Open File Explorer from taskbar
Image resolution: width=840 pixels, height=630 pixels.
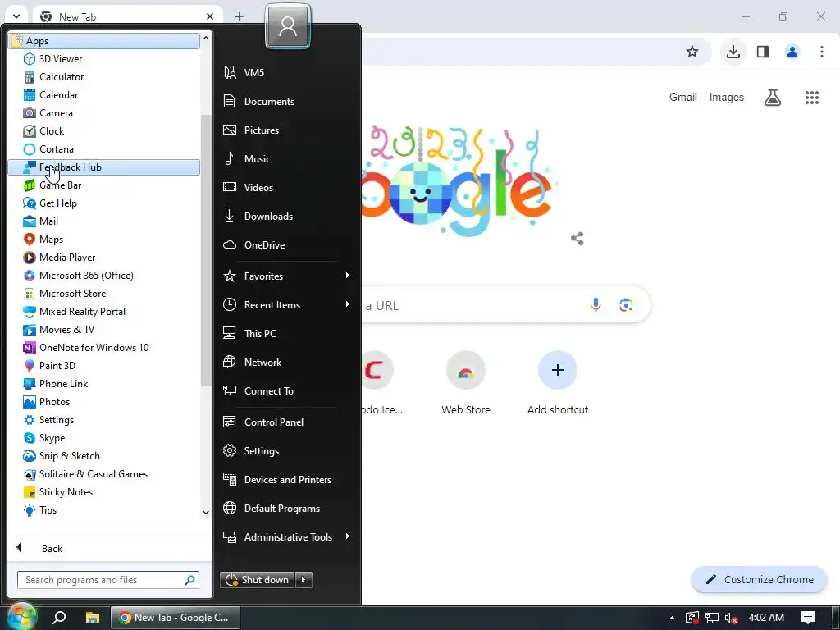(x=92, y=618)
